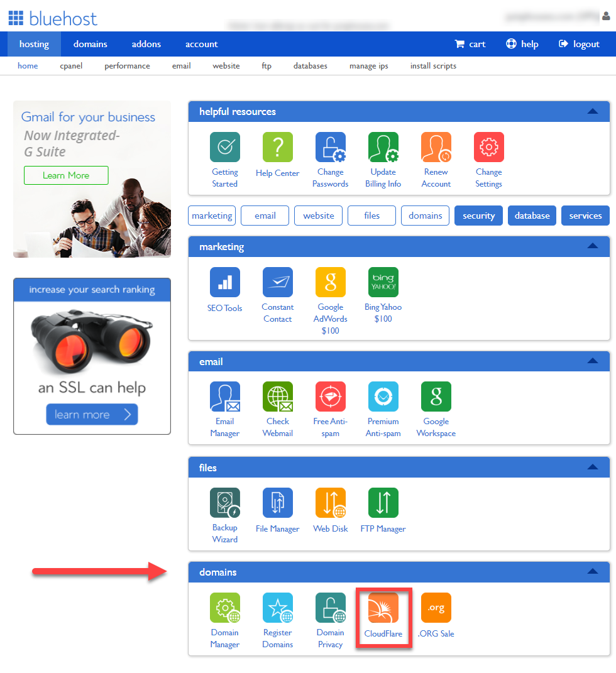
Task: Open the website submenu item in the nav bar
Action: pyautogui.click(x=226, y=66)
